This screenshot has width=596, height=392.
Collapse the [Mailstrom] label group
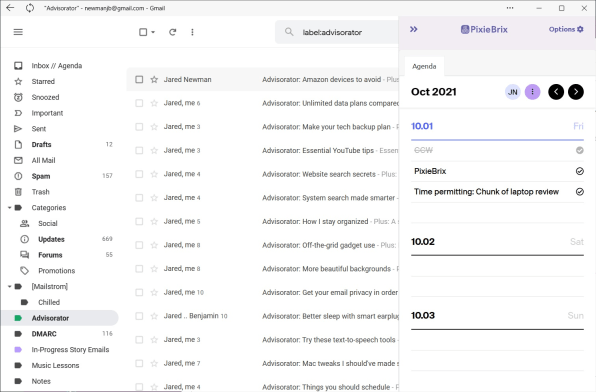pos(10,286)
